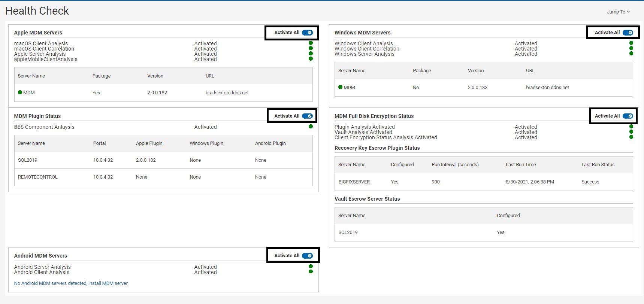Select SQL2019 in Vault Escrow Server Status

click(484, 232)
